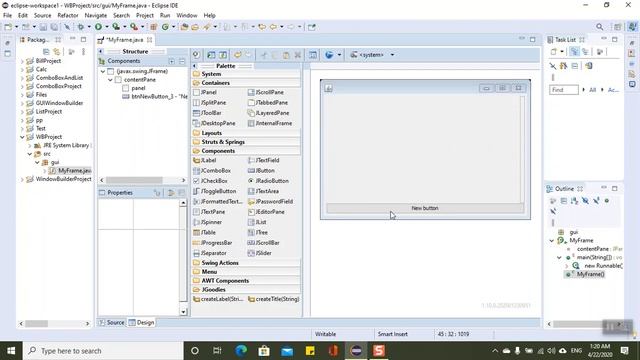The image size is (640, 360).
Task: Switch to the Source tab
Action: [x=111, y=322]
